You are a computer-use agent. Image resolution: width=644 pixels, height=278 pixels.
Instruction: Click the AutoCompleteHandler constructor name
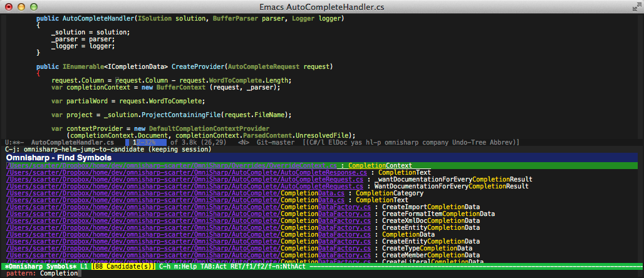point(98,19)
